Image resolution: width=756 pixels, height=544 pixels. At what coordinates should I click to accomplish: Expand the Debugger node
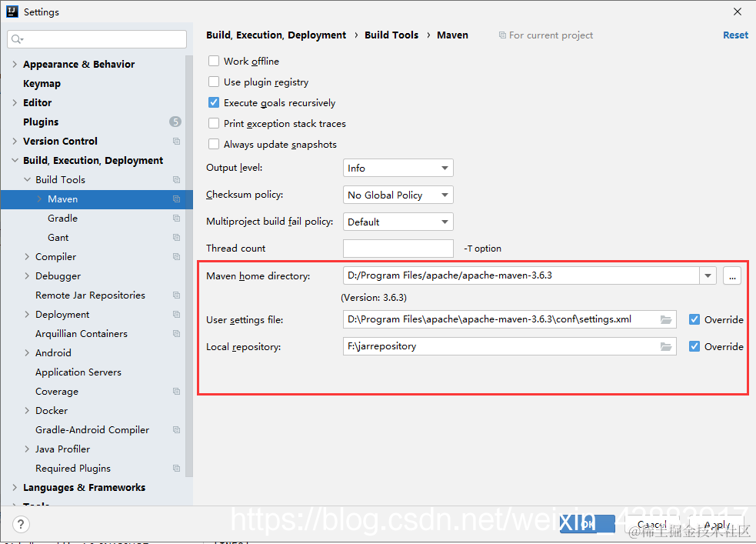[x=27, y=276]
